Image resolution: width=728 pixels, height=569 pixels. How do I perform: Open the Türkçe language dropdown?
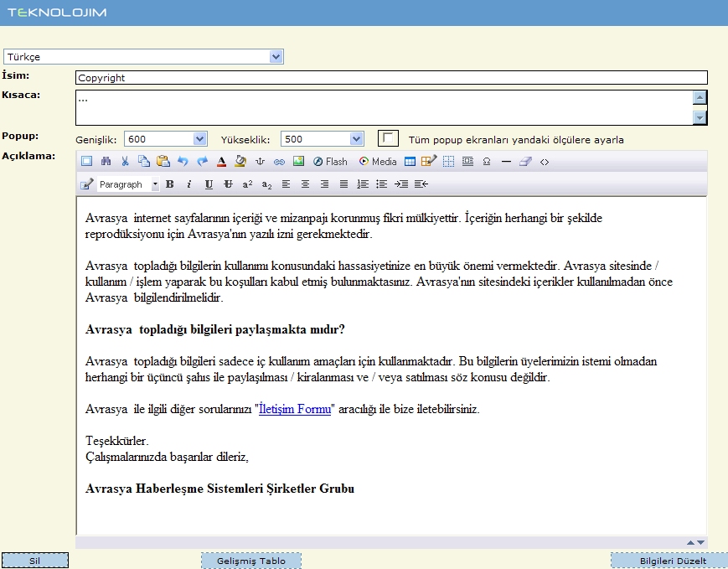(x=143, y=57)
